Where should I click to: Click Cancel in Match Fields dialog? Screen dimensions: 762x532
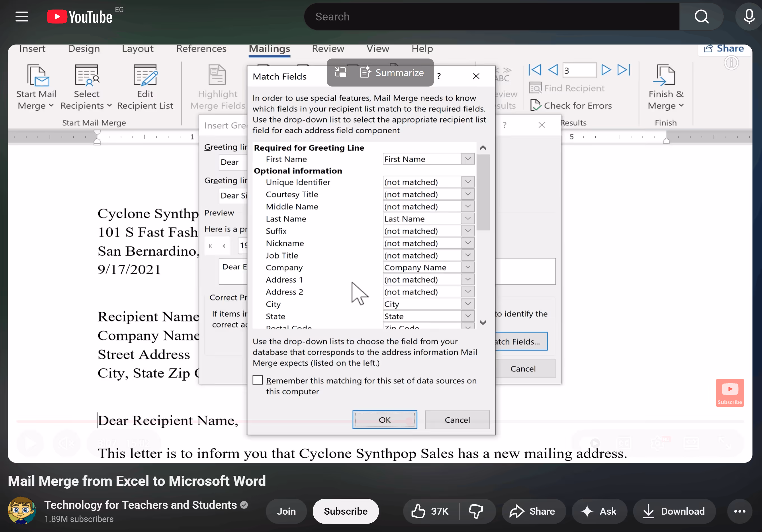pyautogui.click(x=457, y=419)
